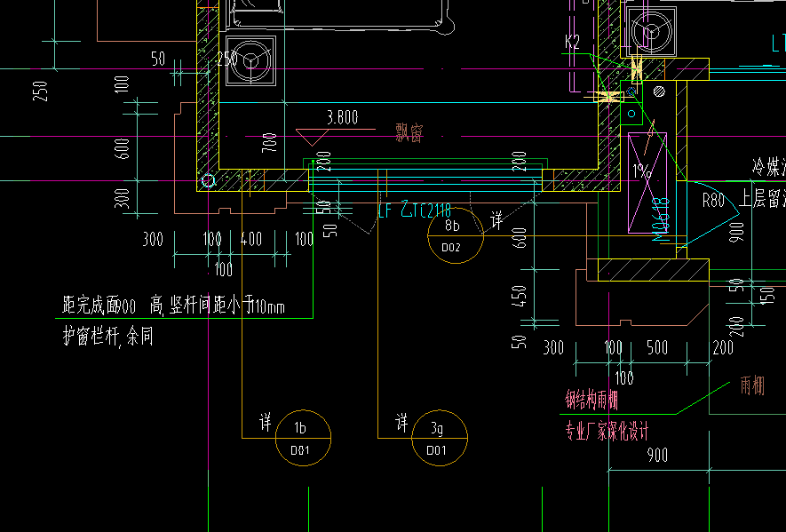Select the 护窗栏杆,余同 note
Viewport: 786px width, 532px height.
(107, 336)
